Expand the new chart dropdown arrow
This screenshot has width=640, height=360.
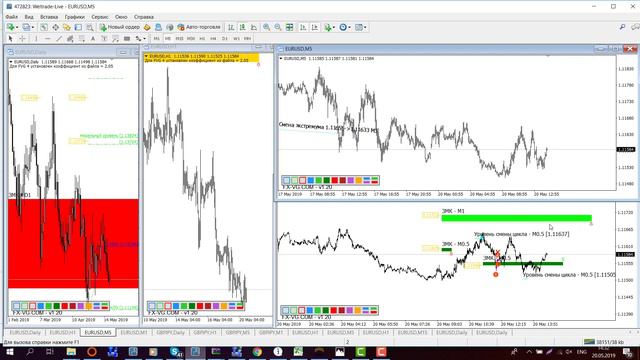click(17, 27)
